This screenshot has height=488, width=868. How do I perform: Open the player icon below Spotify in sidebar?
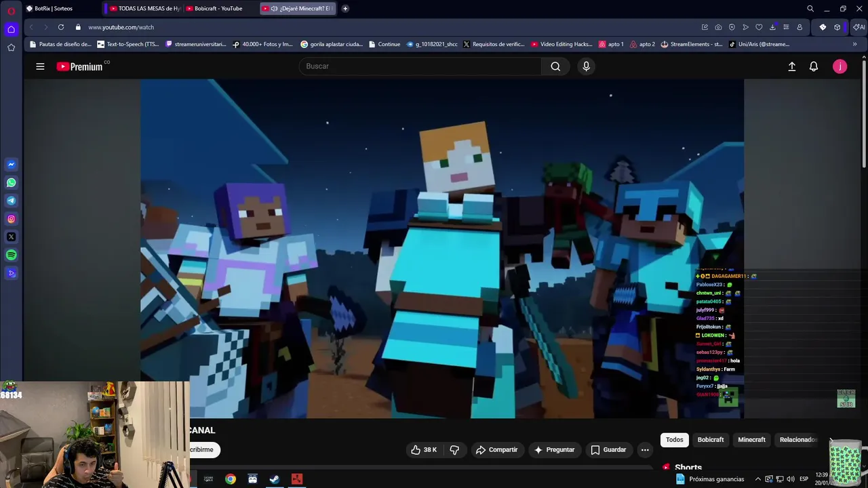pyautogui.click(x=11, y=273)
